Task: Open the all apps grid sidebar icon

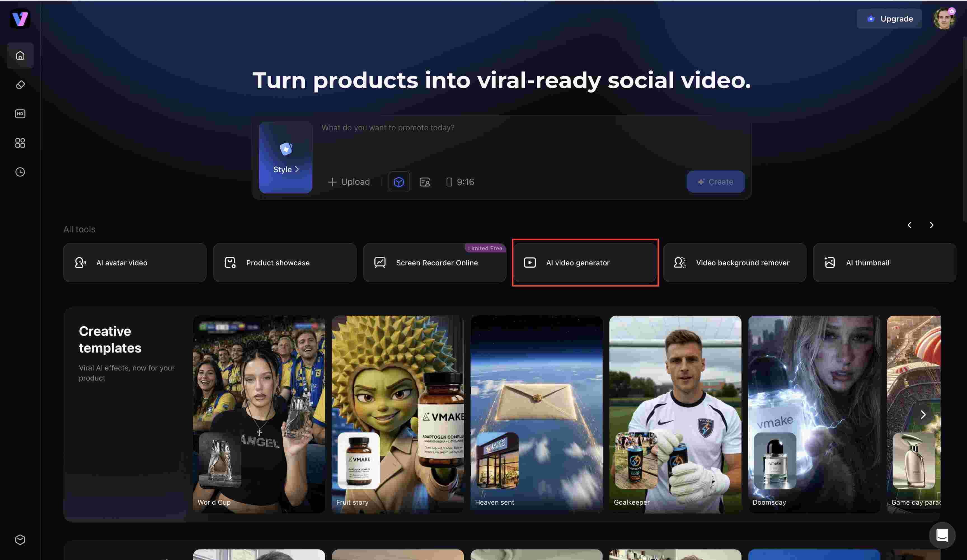Action: coord(20,143)
